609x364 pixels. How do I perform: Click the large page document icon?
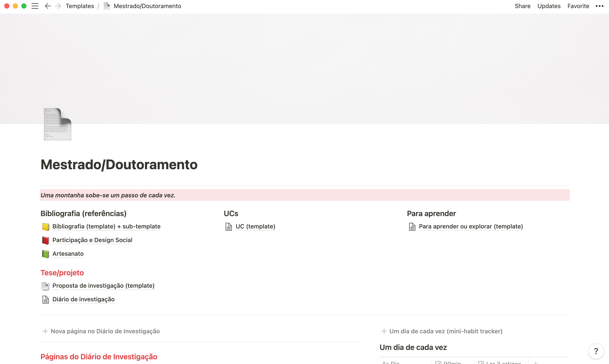coord(57,124)
